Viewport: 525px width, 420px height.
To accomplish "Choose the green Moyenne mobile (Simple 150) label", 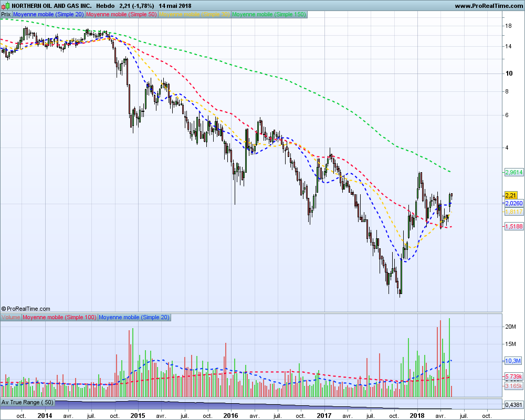I will 269,14.
